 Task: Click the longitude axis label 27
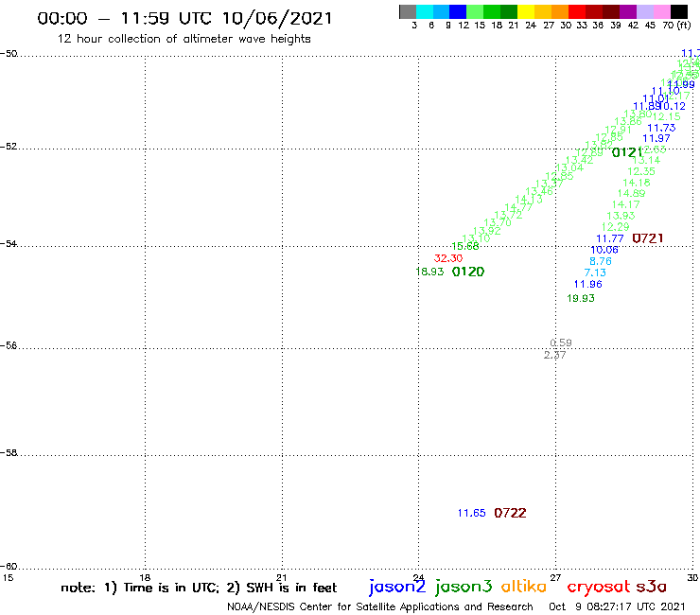[555, 577]
